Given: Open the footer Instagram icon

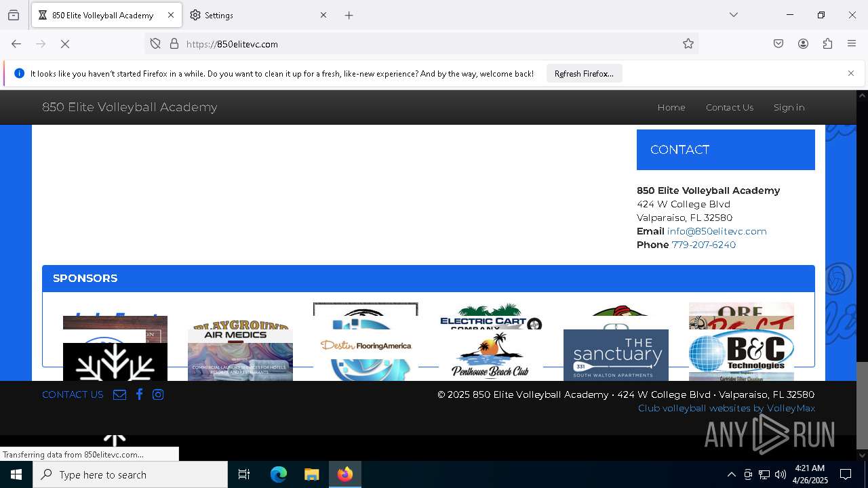Looking at the screenshot, I should [158, 394].
